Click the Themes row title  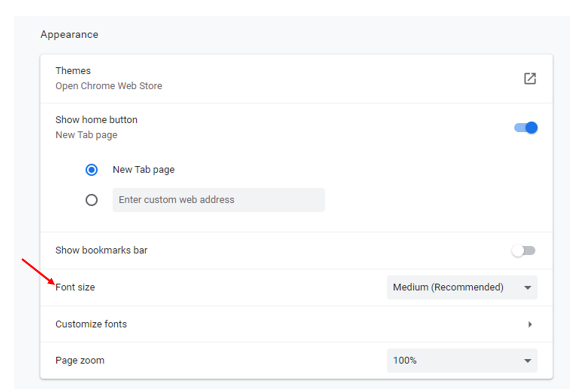pos(73,71)
